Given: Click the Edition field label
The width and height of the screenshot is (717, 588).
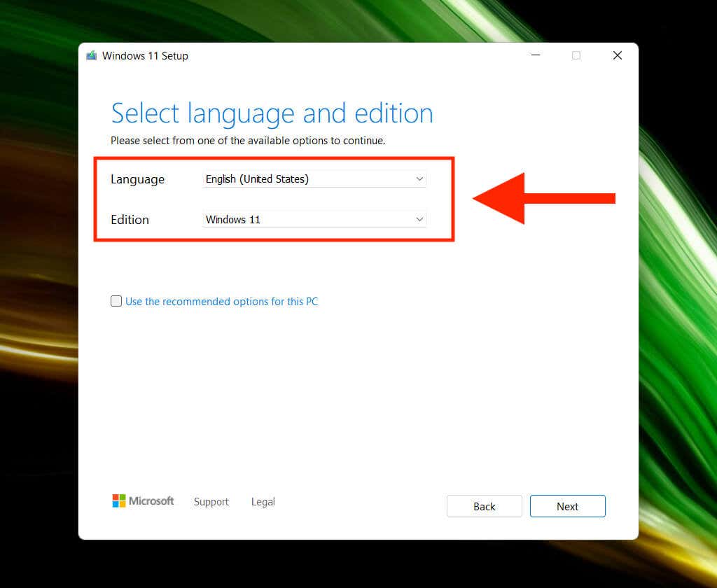Looking at the screenshot, I should point(130,220).
